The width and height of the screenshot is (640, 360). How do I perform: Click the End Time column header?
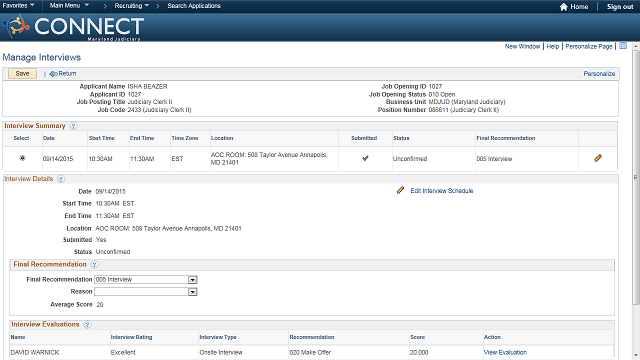coord(142,138)
